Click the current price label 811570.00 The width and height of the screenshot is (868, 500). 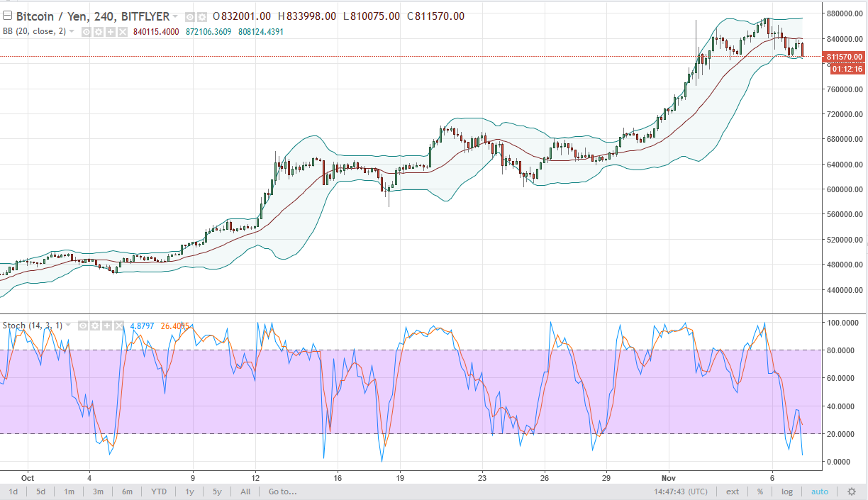(x=844, y=57)
